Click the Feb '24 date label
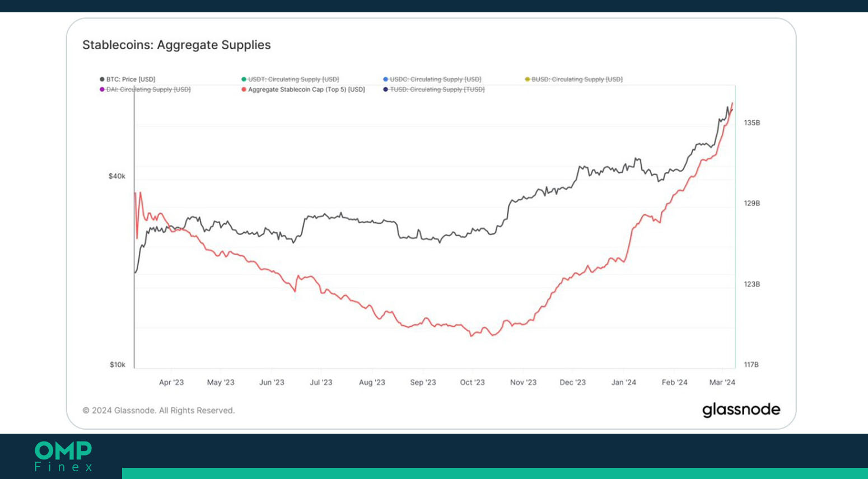Screen dimensions: 868x479 pyautogui.click(x=674, y=383)
